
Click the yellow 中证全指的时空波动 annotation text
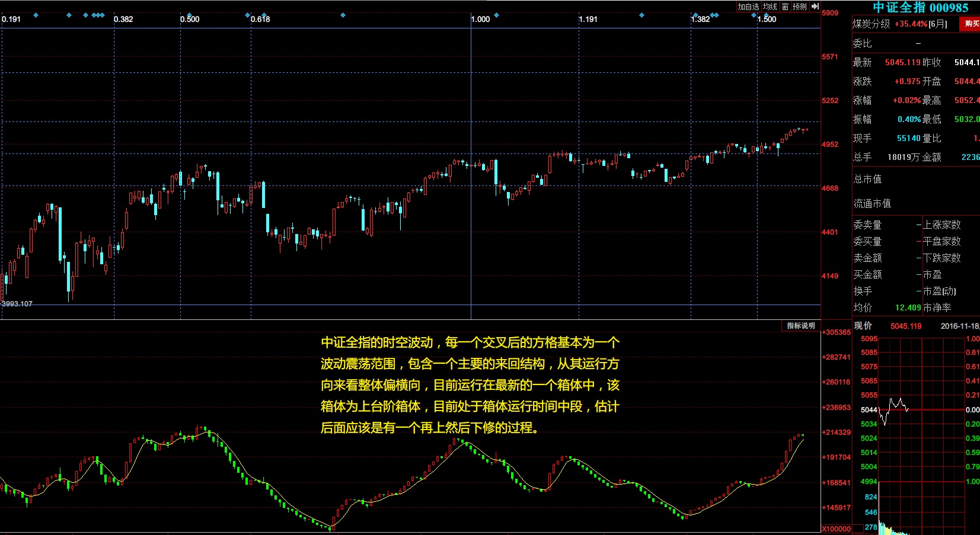470,385
